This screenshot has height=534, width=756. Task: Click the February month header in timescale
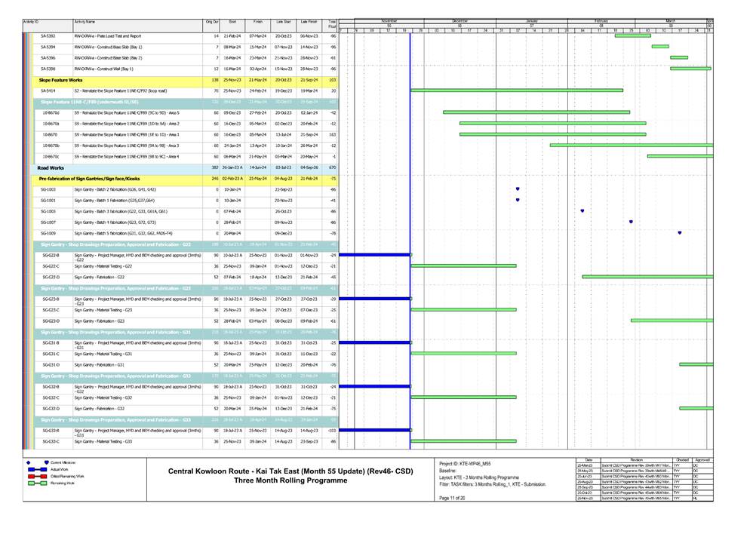(601, 20)
